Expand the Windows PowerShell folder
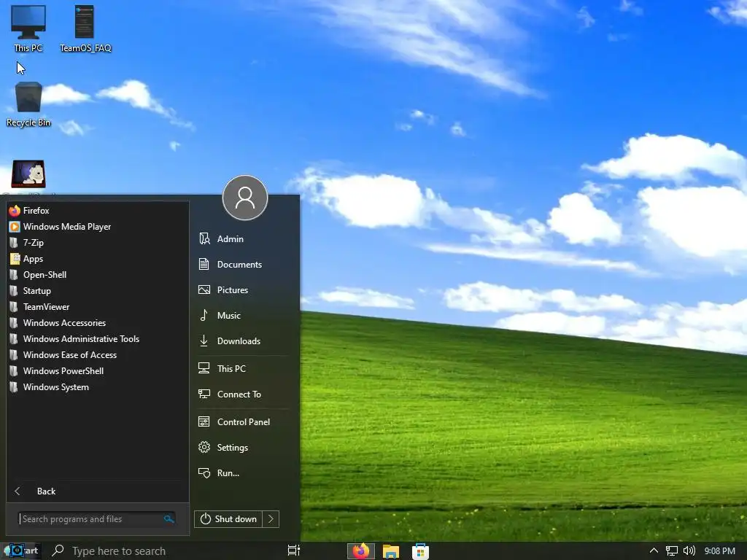This screenshot has width=747, height=560. [98, 371]
